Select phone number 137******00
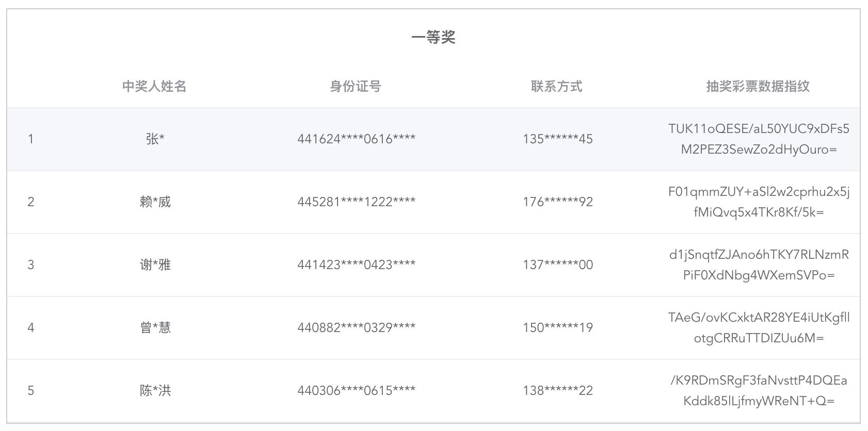 tap(557, 264)
